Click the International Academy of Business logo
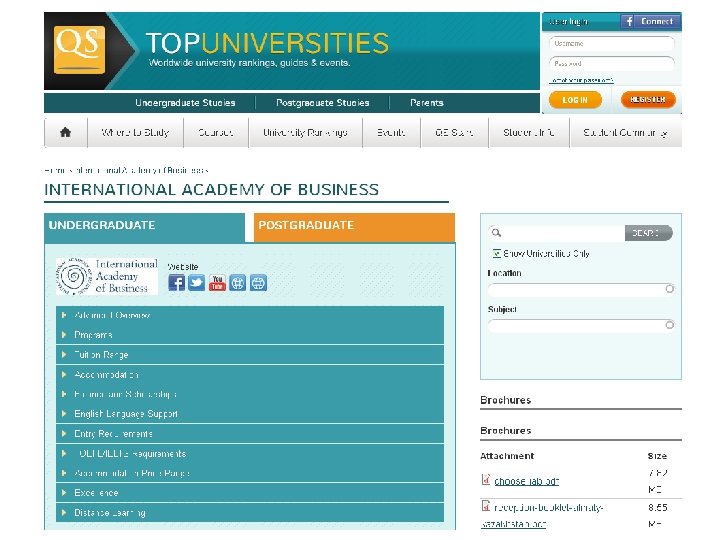This screenshot has width=720, height=540. 107,276
